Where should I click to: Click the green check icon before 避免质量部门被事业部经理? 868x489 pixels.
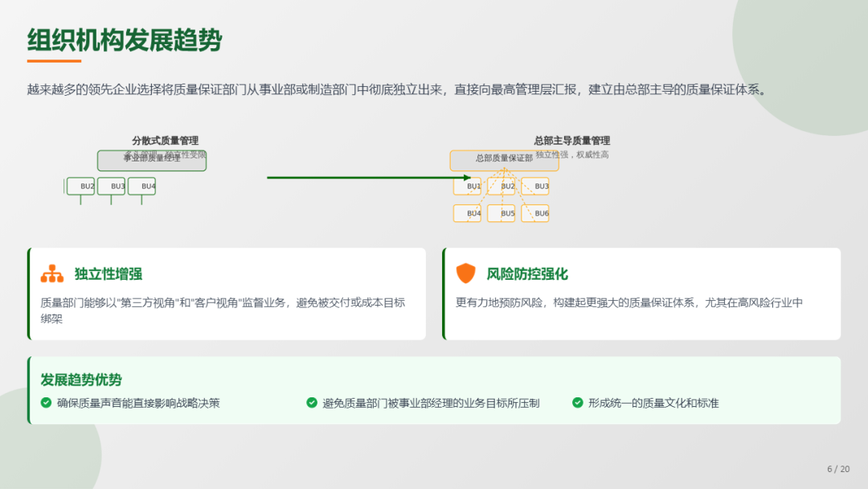[x=312, y=402]
